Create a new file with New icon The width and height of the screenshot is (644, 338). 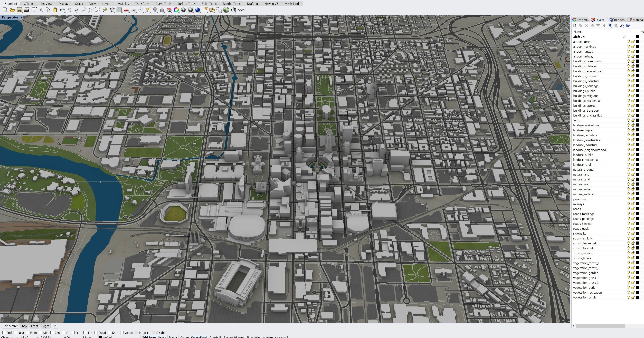5,10
